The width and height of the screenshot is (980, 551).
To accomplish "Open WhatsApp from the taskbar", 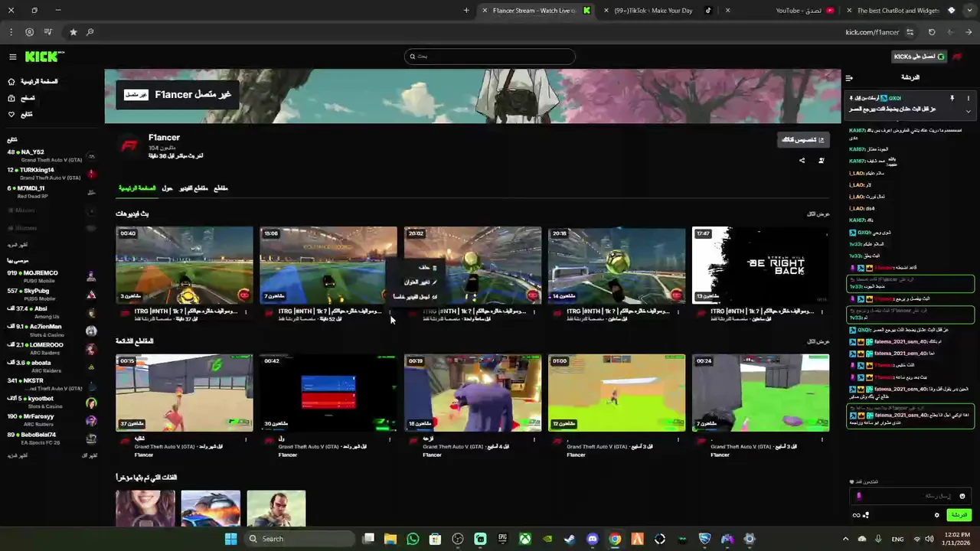I will tap(413, 539).
